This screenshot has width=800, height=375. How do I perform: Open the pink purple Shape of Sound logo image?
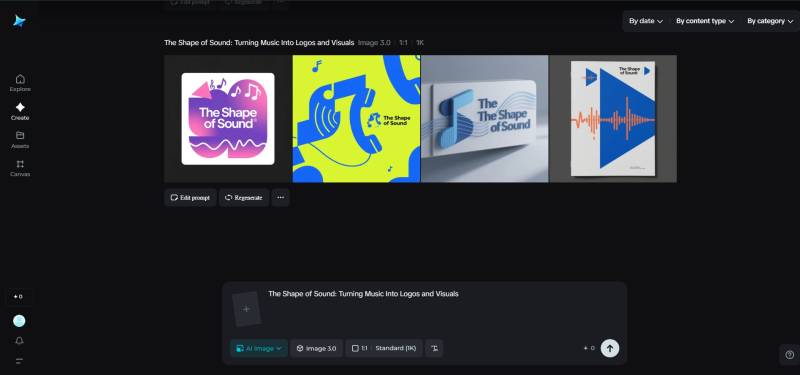[x=228, y=118]
